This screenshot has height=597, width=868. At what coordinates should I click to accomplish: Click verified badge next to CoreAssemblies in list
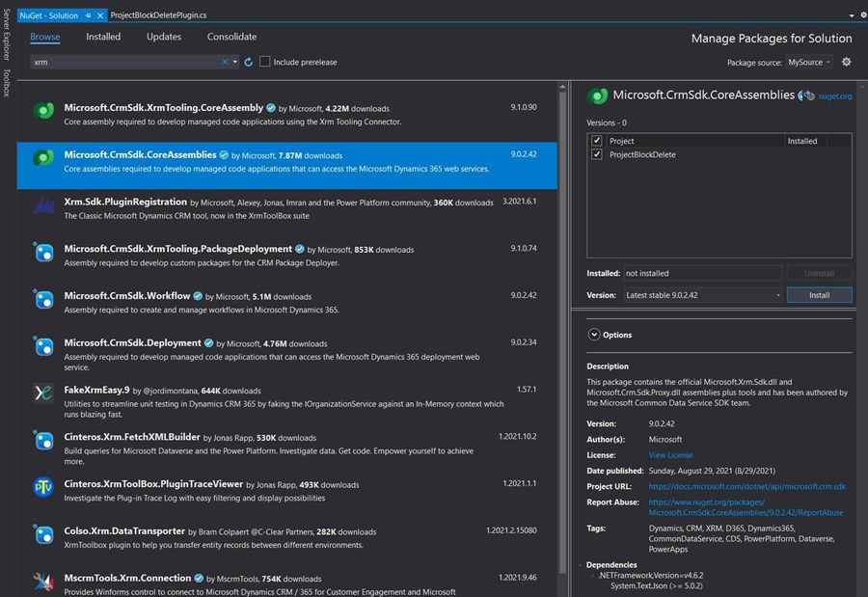224,155
